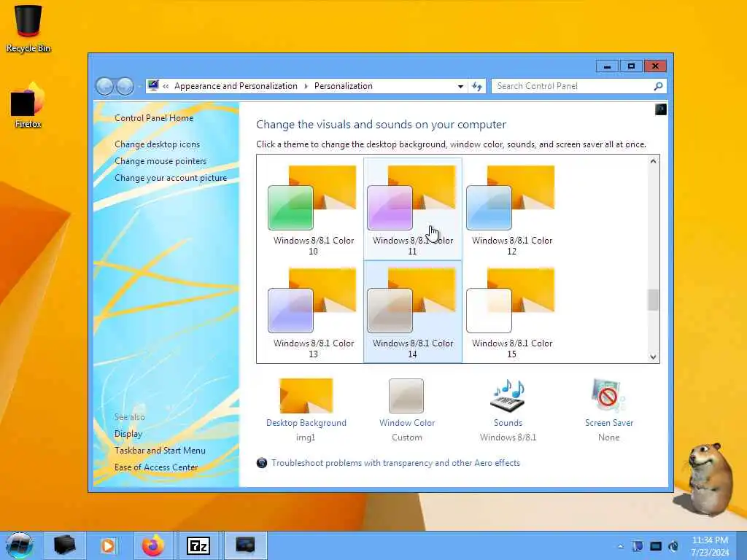Image resolution: width=747 pixels, height=560 pixels.
Task: Maximize the Personalization window
Action: click(631, 66)
